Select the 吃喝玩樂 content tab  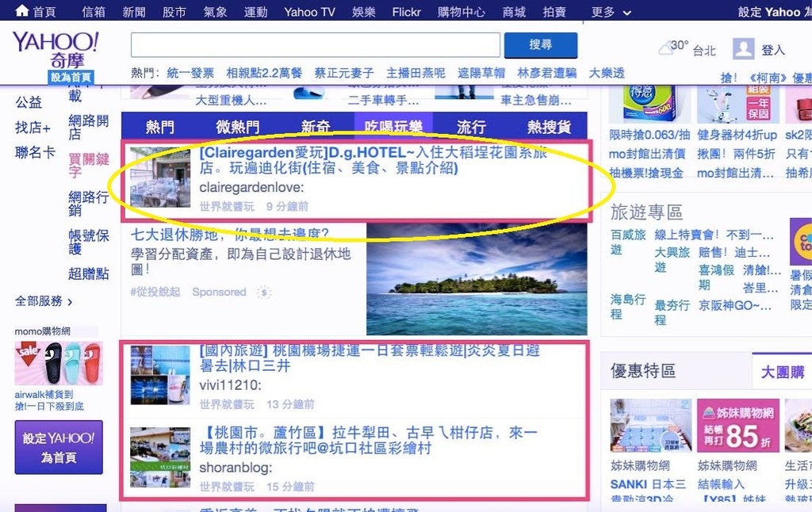393,126
